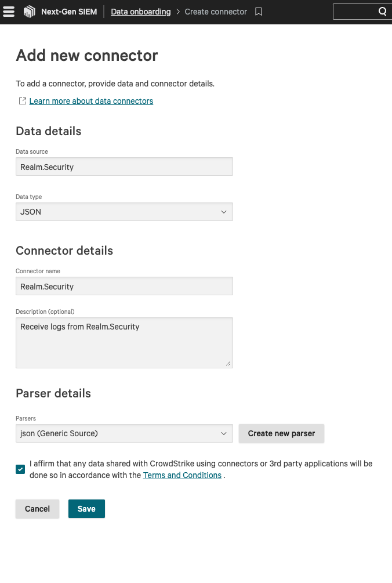Cancel adding the connector

click(37, 509)
